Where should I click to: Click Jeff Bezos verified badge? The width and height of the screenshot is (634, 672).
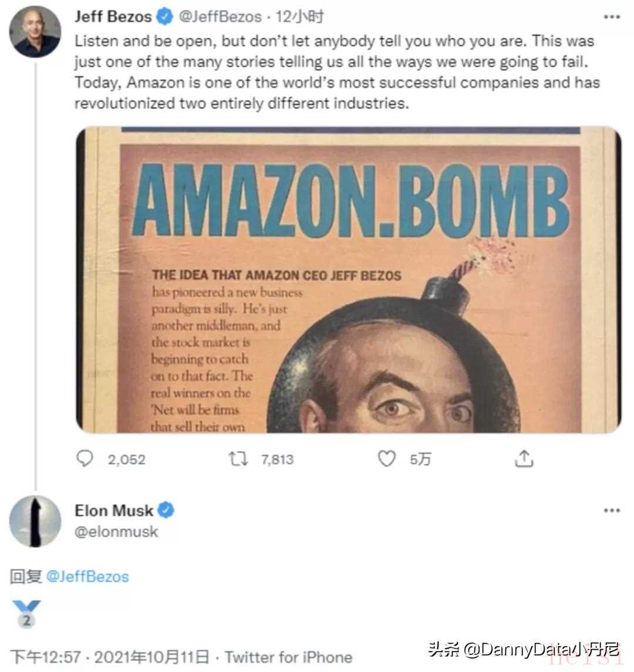[165, 17]
